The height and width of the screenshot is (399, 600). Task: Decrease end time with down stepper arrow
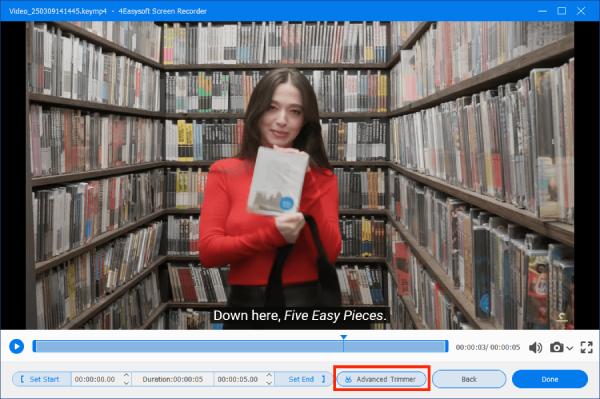(269, 382)
